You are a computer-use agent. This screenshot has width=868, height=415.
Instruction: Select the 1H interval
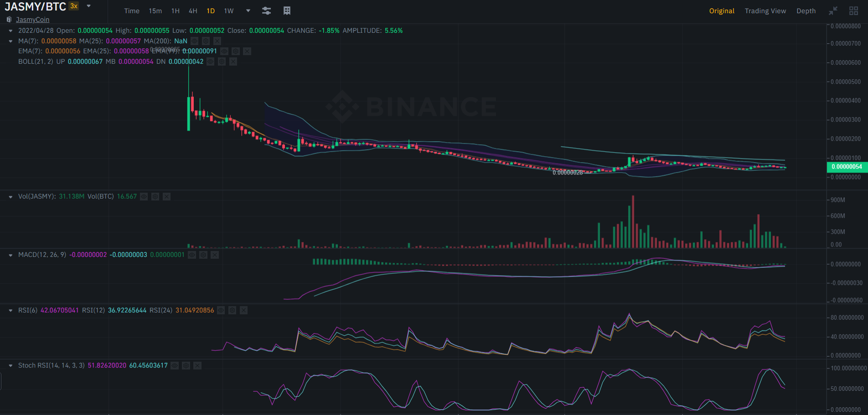coord(176,11)
